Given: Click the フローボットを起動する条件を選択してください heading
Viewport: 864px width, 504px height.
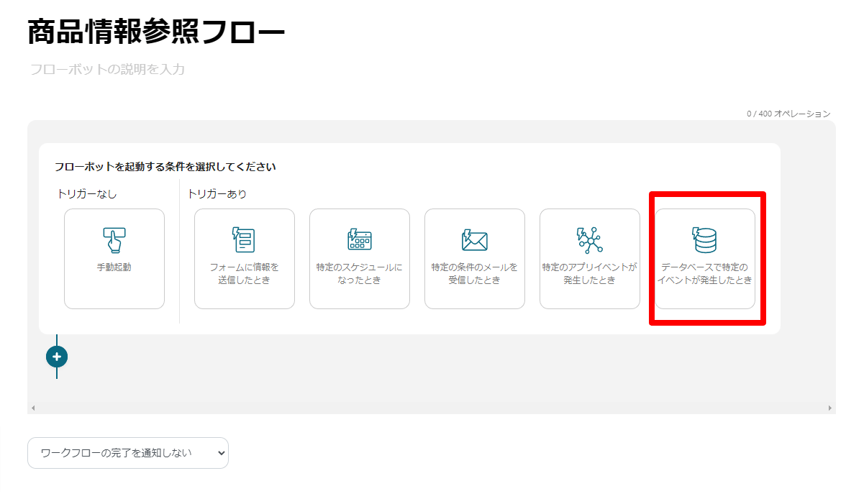Looking at the screenshot, I should (x=165, y=167).
